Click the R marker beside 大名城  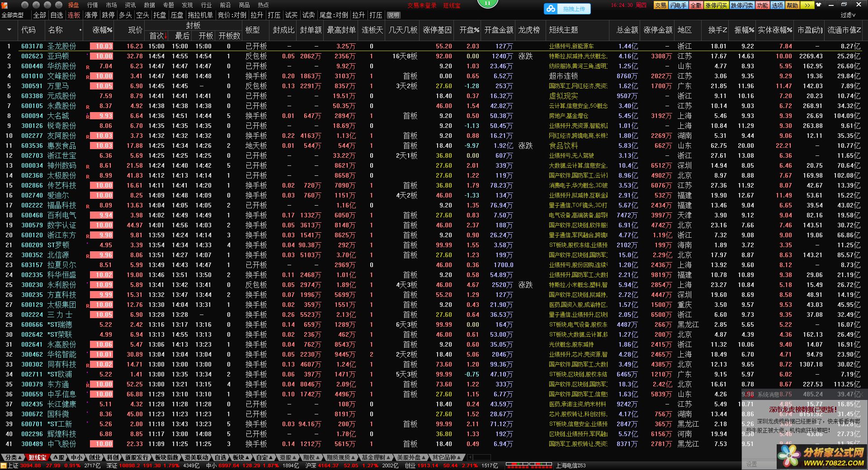[88, 117]
